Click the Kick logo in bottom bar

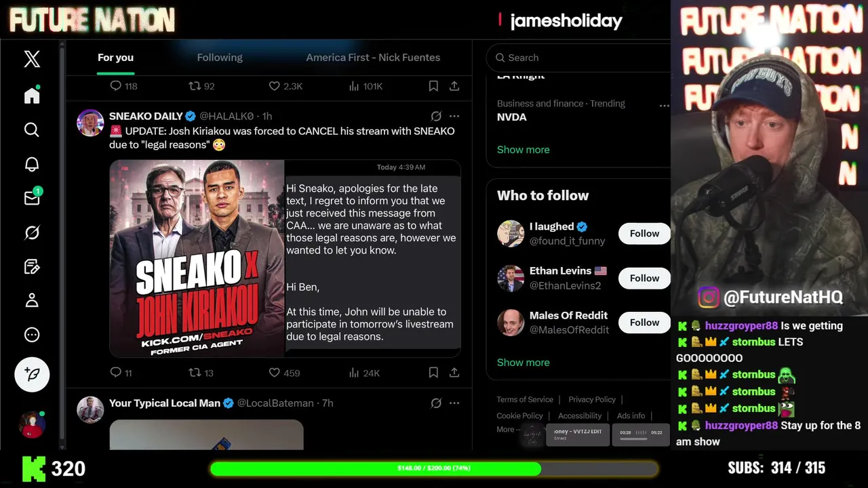[x=33, y=468]
